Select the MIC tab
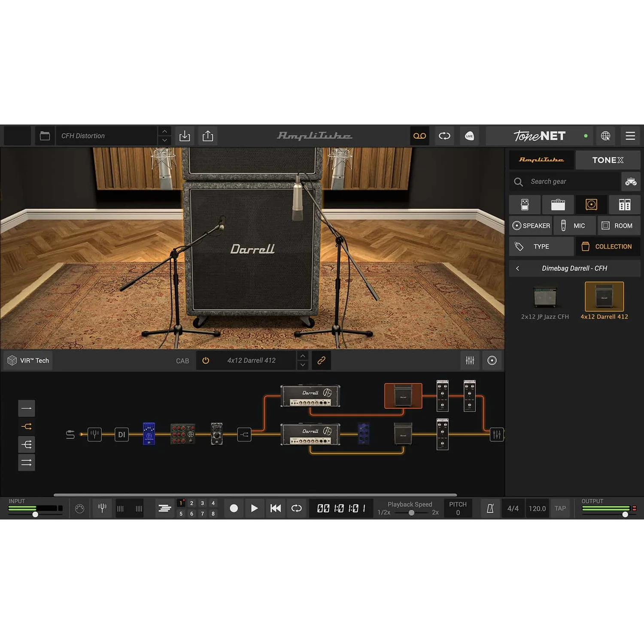 [574, 225]
